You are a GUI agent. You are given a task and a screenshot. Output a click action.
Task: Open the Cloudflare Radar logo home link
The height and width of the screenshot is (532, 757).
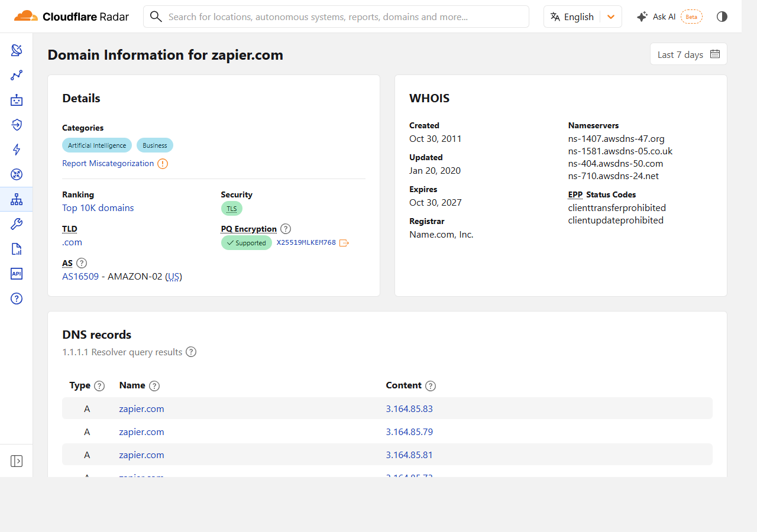[72, 17]
